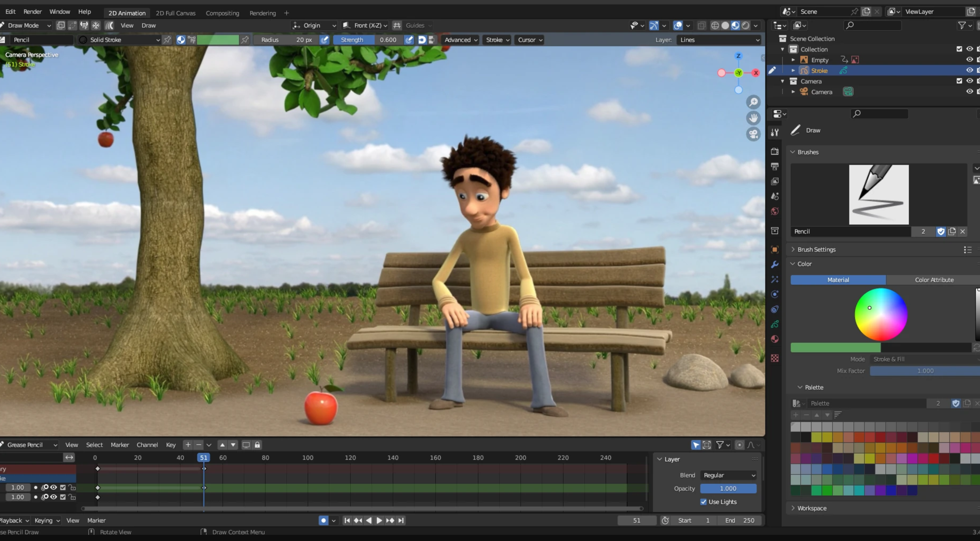Open Object properties (orange square icon)
Screen dimensions: 980x541
coord(775,249)
